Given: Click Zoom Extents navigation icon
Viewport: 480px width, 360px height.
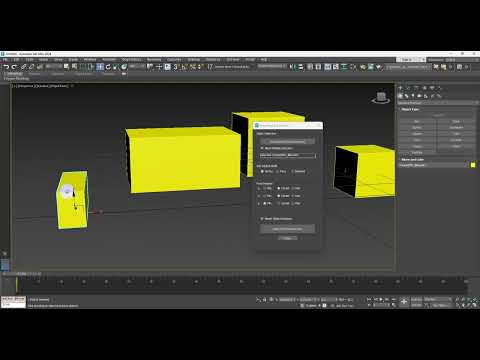Looking at the screenshot, I should pos(469,299).
